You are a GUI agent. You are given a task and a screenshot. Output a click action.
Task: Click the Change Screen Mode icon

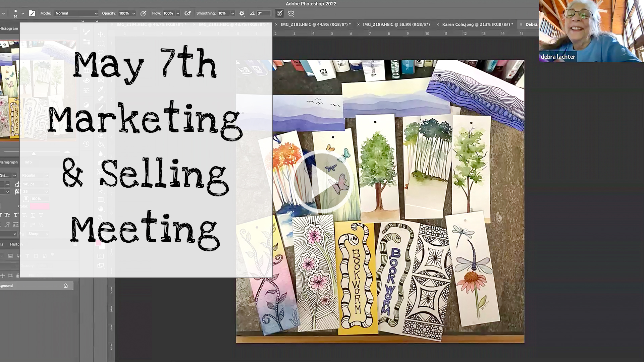click(100, 265)
